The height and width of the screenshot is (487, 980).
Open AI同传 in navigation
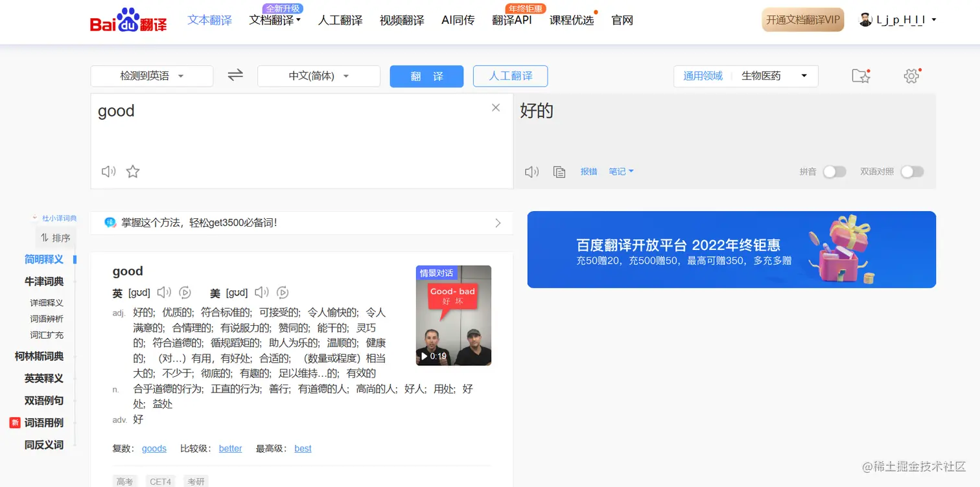tap(458, 20)
